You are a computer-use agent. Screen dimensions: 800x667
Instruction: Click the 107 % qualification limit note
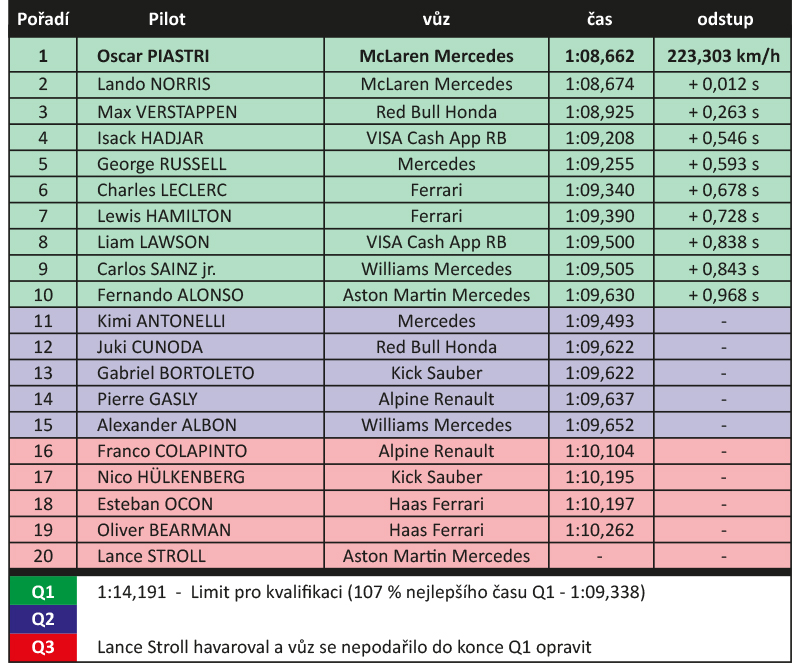(371, 592)
